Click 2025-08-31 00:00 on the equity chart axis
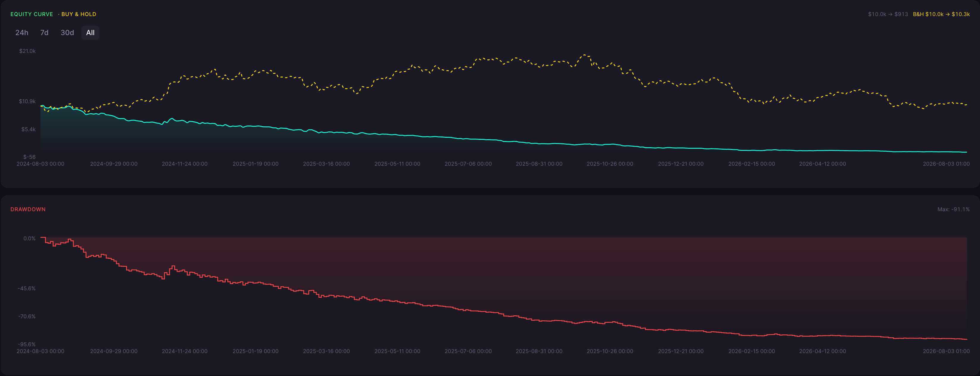The image size is (980, 376). pos(539,164)
